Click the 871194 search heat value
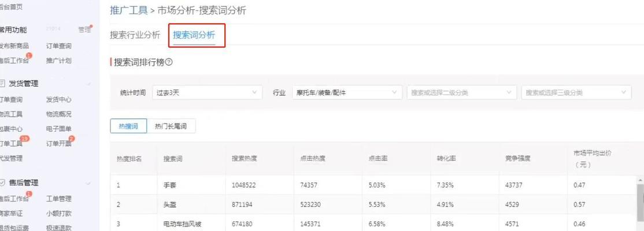 (242, 204)
